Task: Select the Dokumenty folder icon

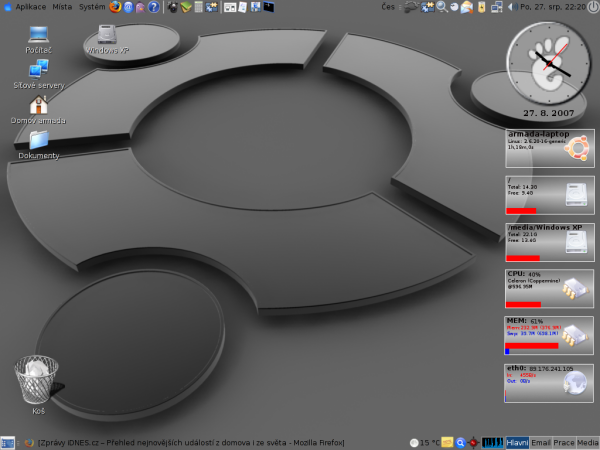Action: (x=39, y=145)
